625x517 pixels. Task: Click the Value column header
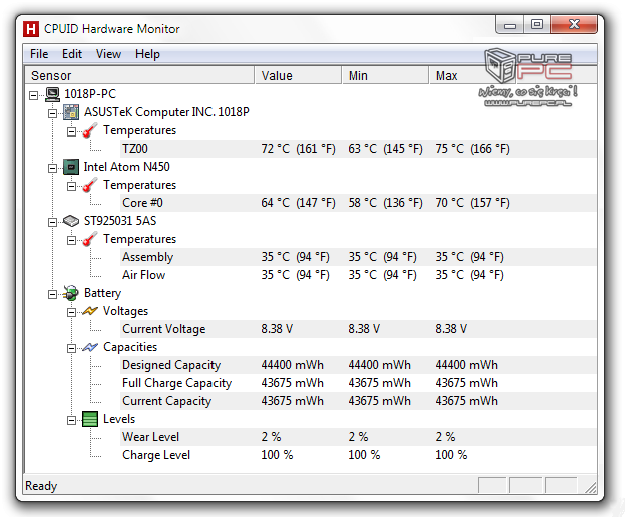click(298, 75)
